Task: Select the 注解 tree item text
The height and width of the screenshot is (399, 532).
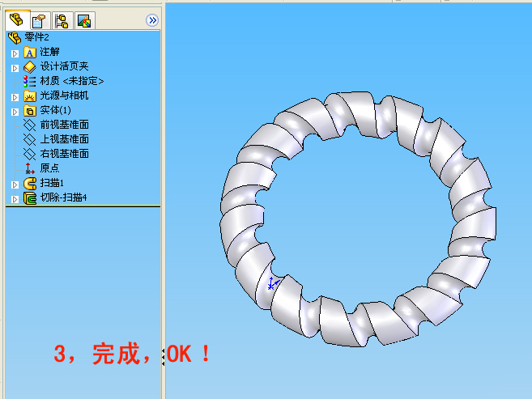Action: [49, 52]
